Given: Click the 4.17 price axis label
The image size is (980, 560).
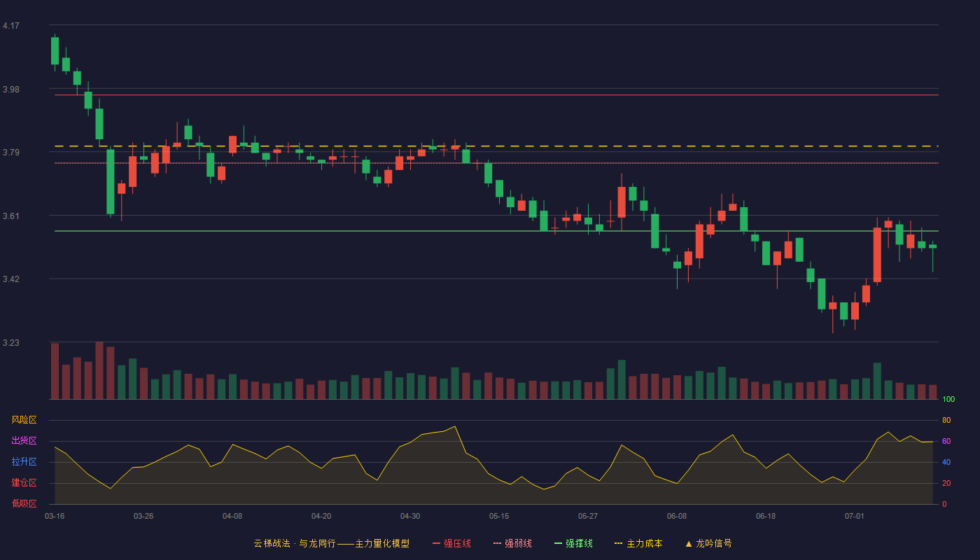Looking at the screenshot, I should pos(11,26).
